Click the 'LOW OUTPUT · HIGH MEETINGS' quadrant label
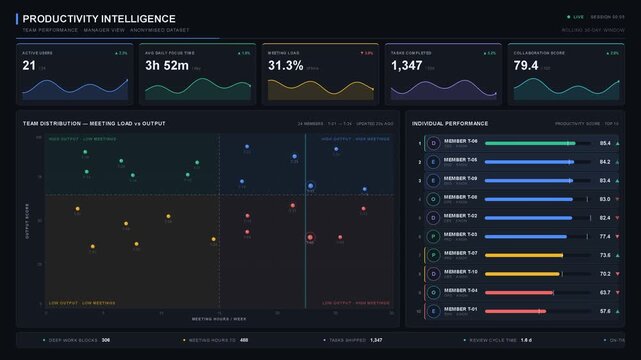 (356, 303)
